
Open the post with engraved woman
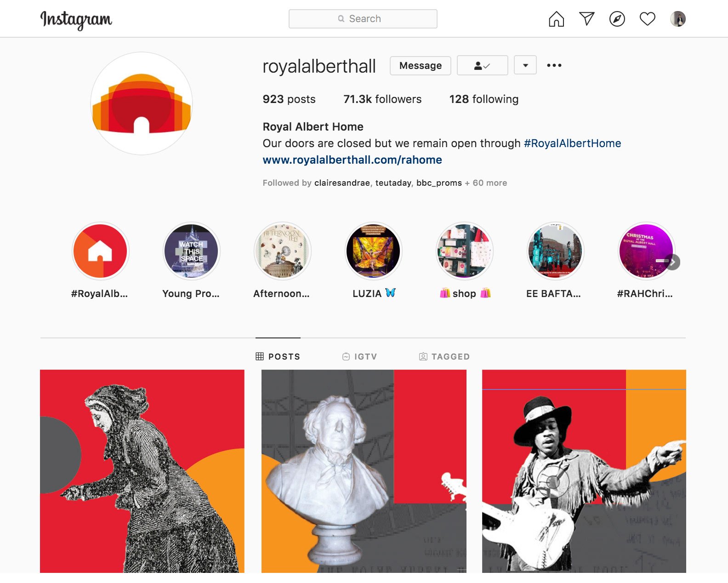pos(142,471)
